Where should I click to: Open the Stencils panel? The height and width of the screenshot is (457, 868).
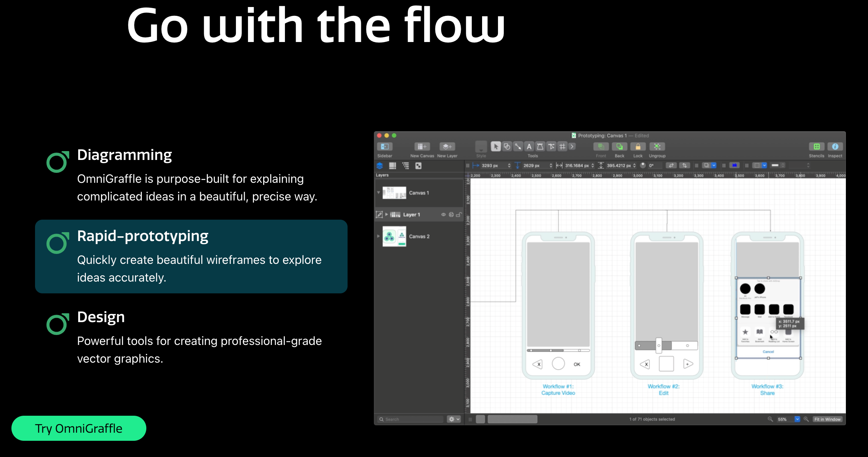tap(817, 147)
